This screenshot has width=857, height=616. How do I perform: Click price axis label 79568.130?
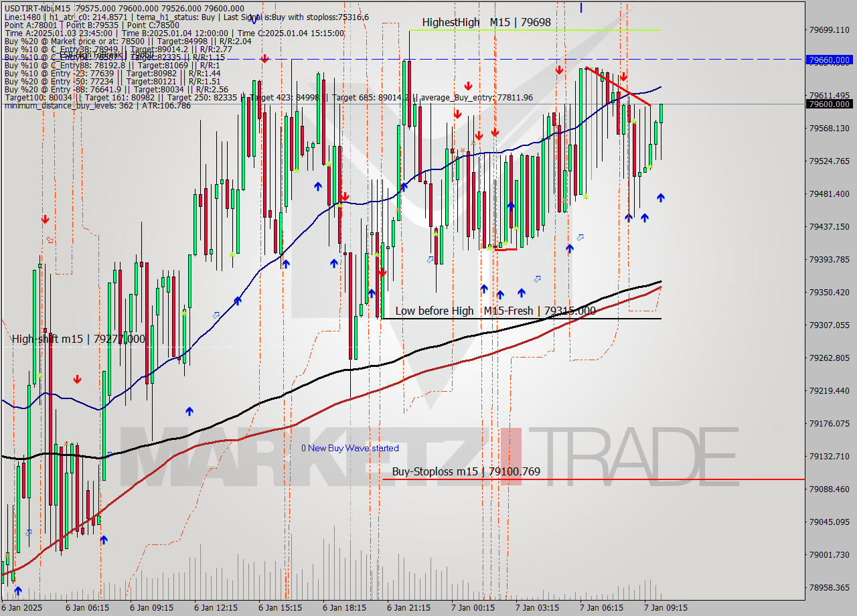pyautogui.click(x=830, y=129)
